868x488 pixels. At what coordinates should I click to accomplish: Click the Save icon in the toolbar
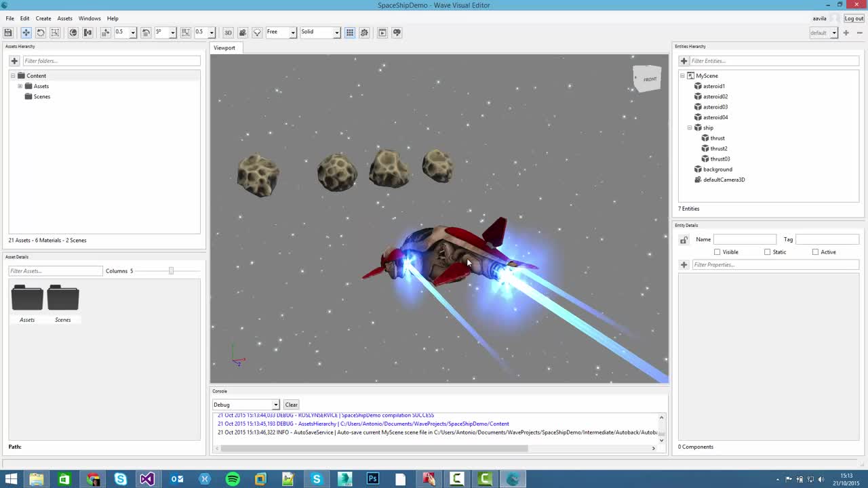pos(8,32)
